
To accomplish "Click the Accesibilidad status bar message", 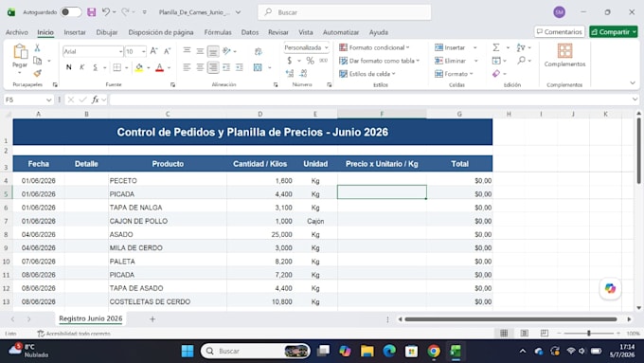I will point(74,334).
